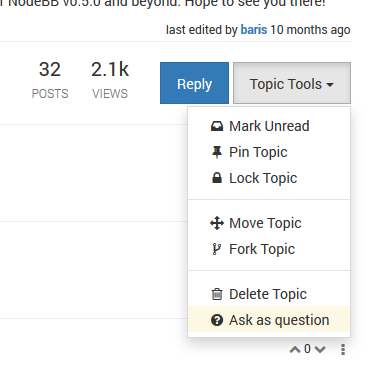Open the baris user profile link
This screenshot has height=368, width=383.
click(254, 30)
